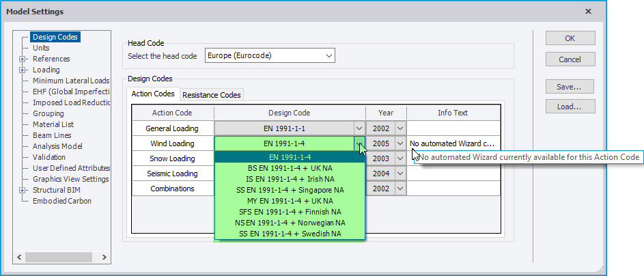Viewport: 644px width, 276px height.
Task: Open the head code dropdown
Action: [329, 55]
